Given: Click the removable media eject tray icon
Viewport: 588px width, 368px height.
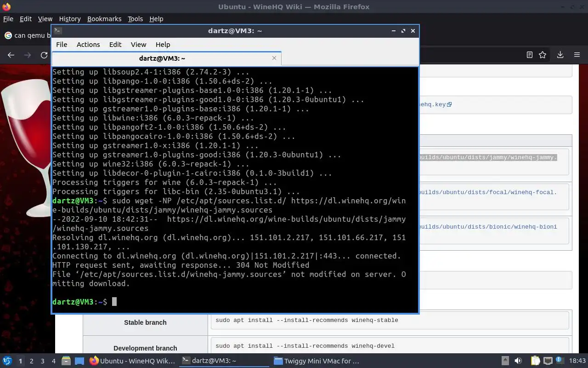Looking at the screenshot, I should [x=505, y=361].
